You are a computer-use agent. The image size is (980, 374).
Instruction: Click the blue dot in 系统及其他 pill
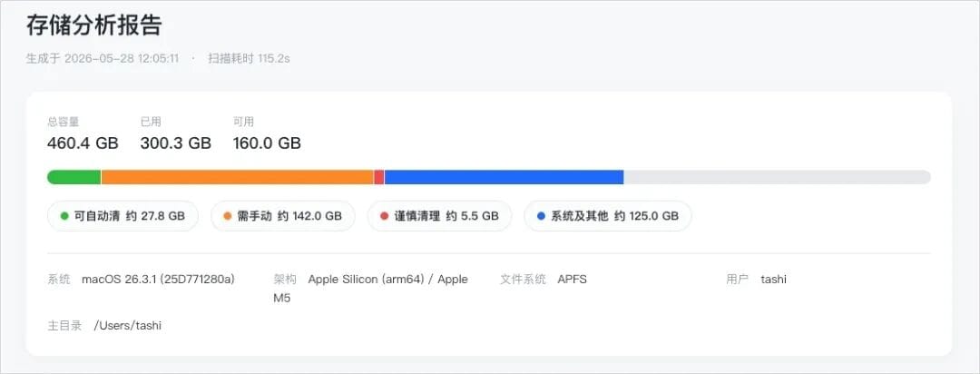point(541,216)
